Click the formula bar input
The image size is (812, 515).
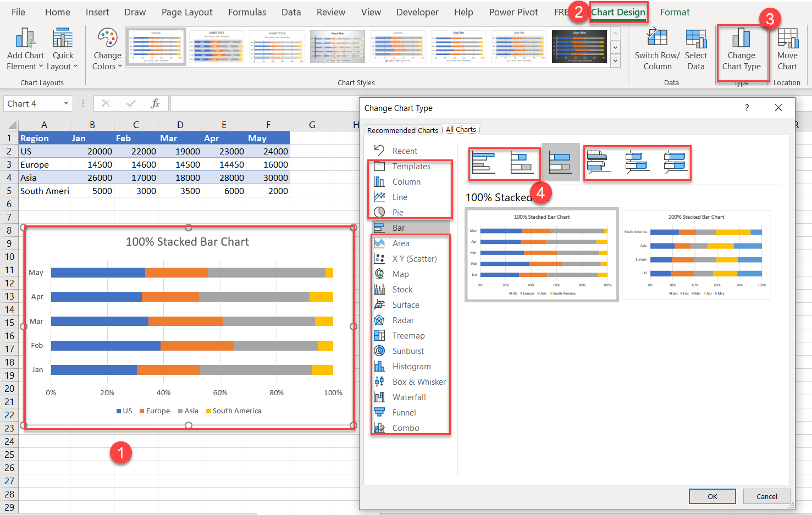click(x=264, y=103)
